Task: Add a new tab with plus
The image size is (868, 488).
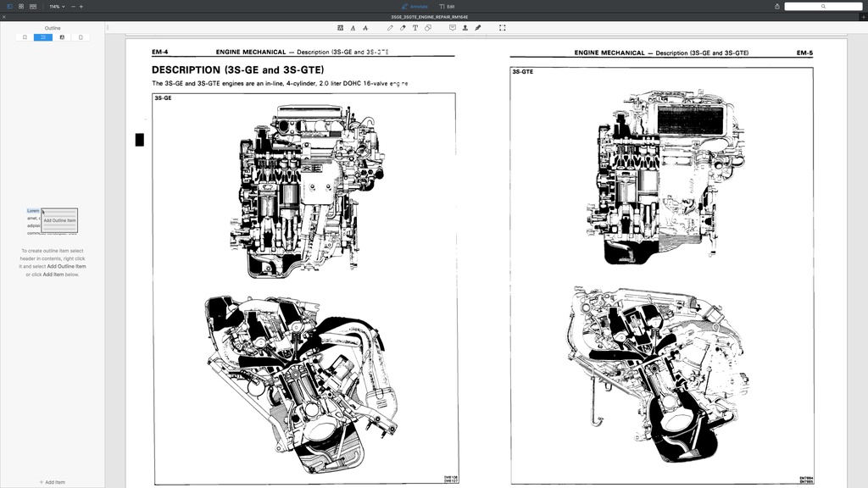Action: tap(863, 17)
